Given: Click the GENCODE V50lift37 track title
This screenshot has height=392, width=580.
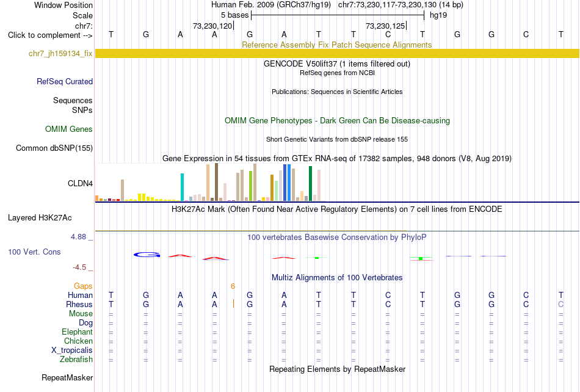Looking at the screenshot, I should 336,64.
